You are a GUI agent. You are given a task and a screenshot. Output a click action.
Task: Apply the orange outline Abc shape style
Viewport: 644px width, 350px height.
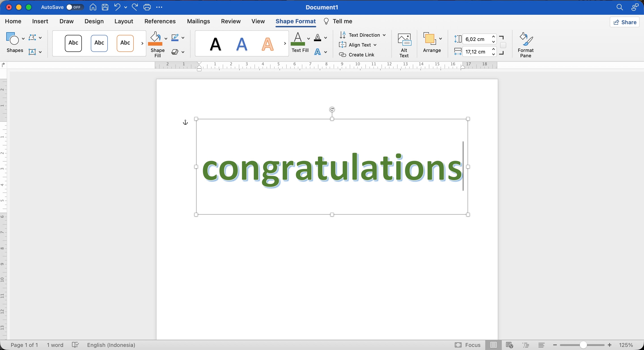[125, 43]
